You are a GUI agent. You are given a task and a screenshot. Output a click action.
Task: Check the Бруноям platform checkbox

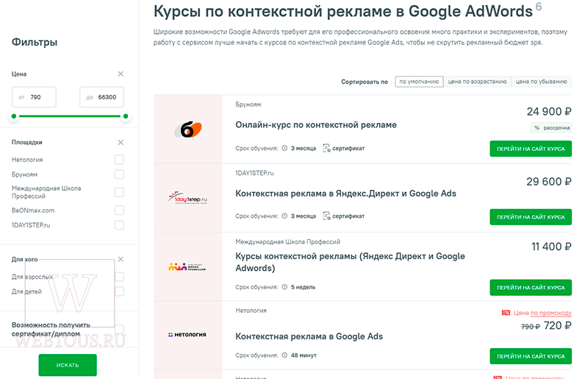point(119,174)
